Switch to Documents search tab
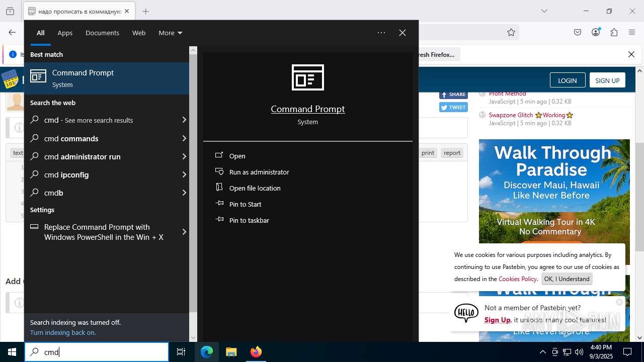Image resolution: width=644 pixels, height=362 pixels. [x=102, y=33]
